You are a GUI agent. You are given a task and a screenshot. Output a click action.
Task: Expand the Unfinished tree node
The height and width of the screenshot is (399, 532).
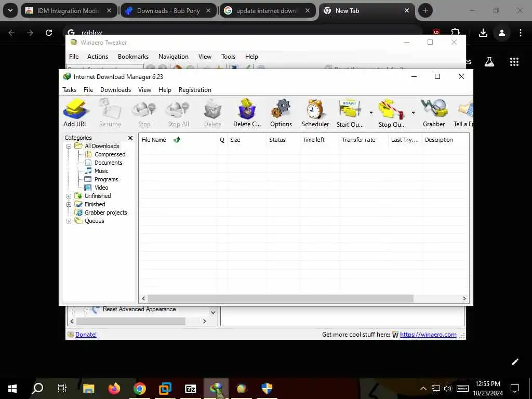(x=69, y=196)
